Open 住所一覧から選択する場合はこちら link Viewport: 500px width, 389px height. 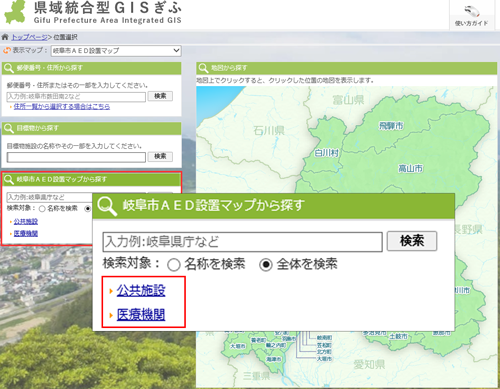62,107
